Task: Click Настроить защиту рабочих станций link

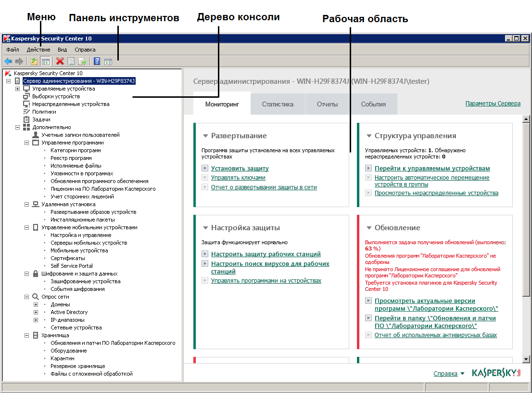Action: (x=266, y=254)
